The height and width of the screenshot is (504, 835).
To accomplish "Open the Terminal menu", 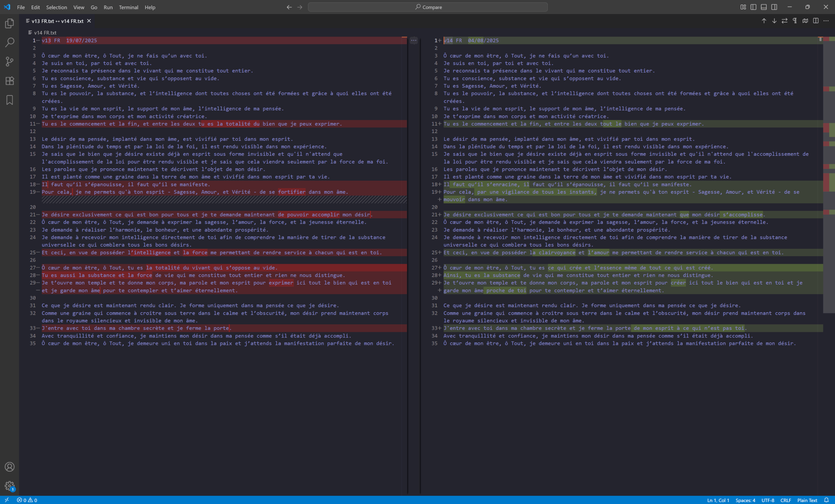I will 129,7.
